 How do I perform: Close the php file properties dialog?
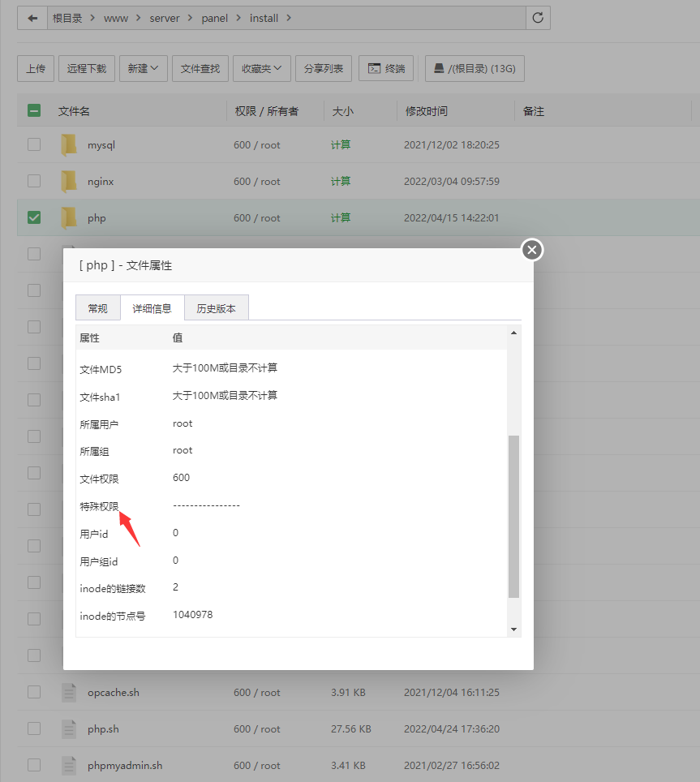pos(532,250)
